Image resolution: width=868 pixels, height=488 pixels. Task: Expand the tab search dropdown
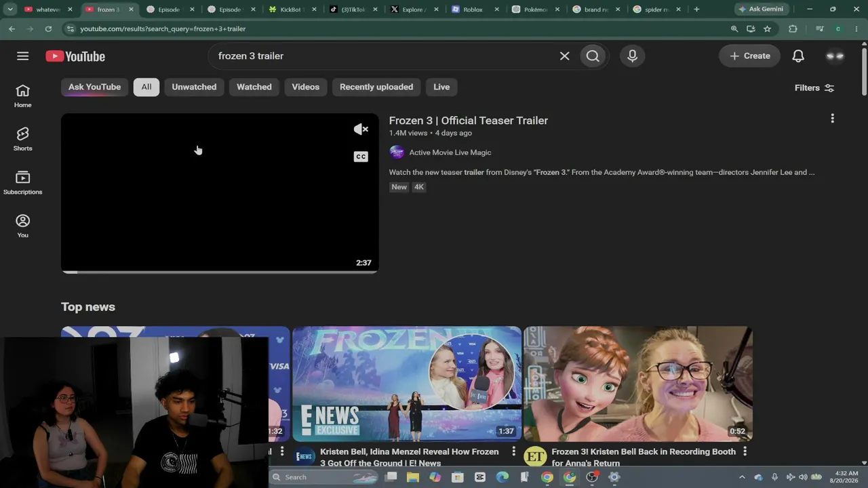coord(10,9)
